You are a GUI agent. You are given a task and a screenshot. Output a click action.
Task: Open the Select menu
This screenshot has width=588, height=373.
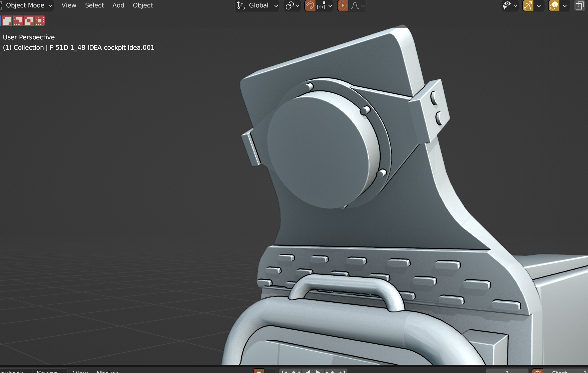tap(94, 5)
